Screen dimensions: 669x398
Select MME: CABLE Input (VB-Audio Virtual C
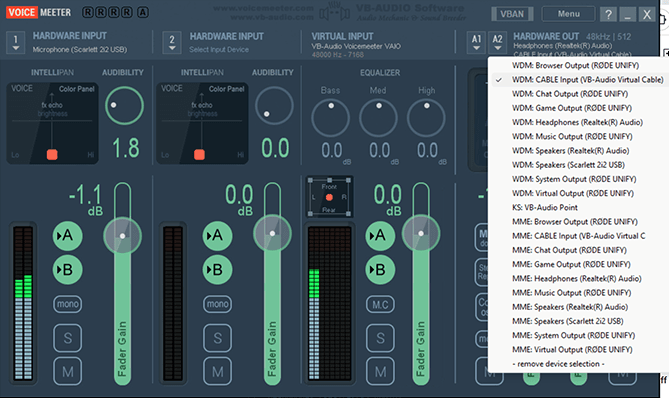578,236
